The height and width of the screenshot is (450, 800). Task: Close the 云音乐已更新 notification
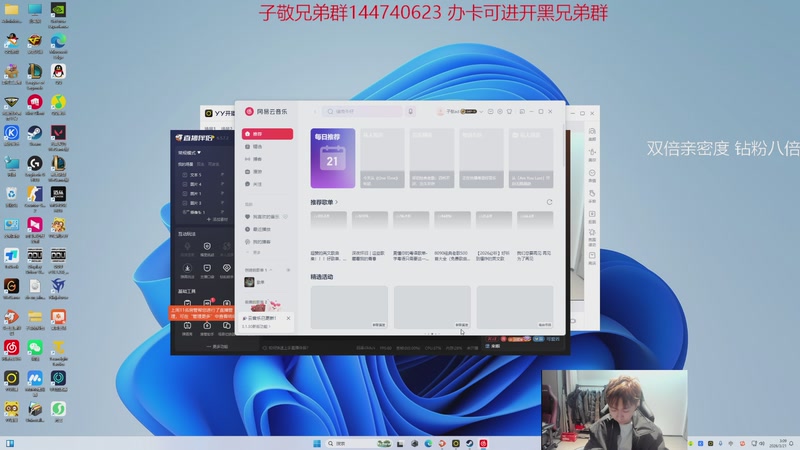point(288,318)
